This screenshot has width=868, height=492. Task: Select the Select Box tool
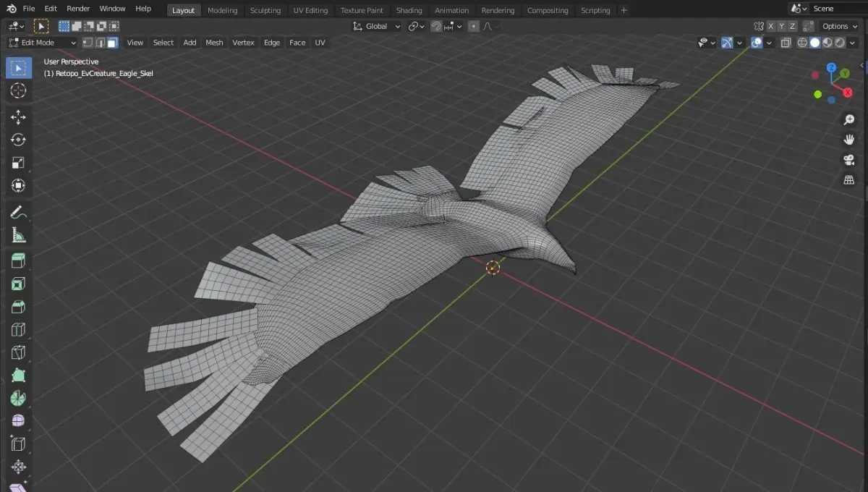19,68
